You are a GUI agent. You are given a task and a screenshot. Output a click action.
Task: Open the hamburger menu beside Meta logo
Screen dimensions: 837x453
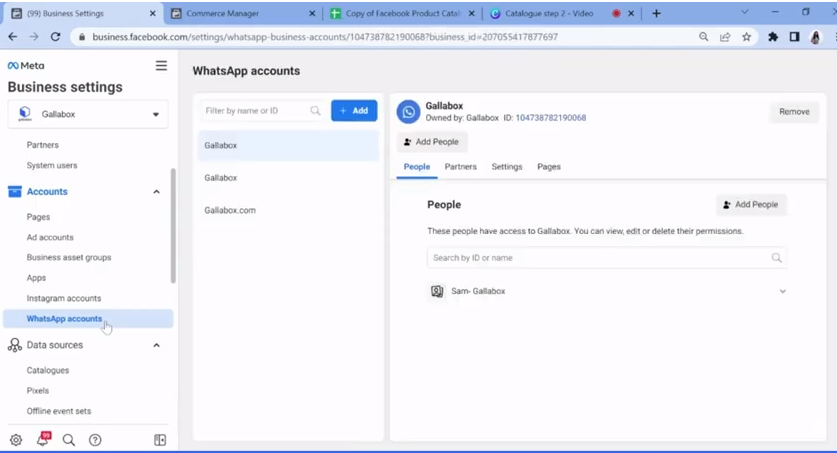click(x=161, y=66)
